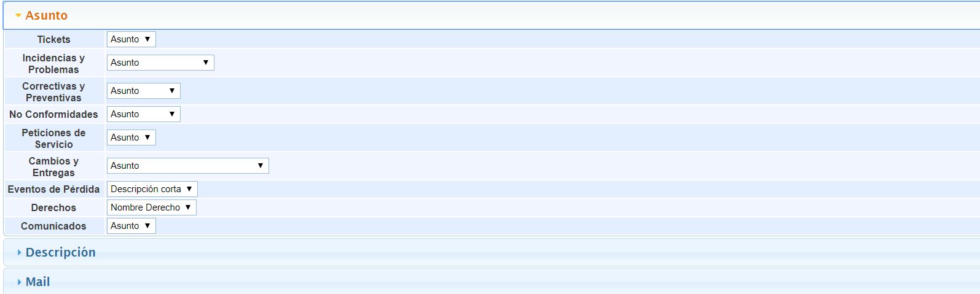980x294 pixels.
Task: Expand the Descripción accordion section
Action: click(x=60, y=252)
